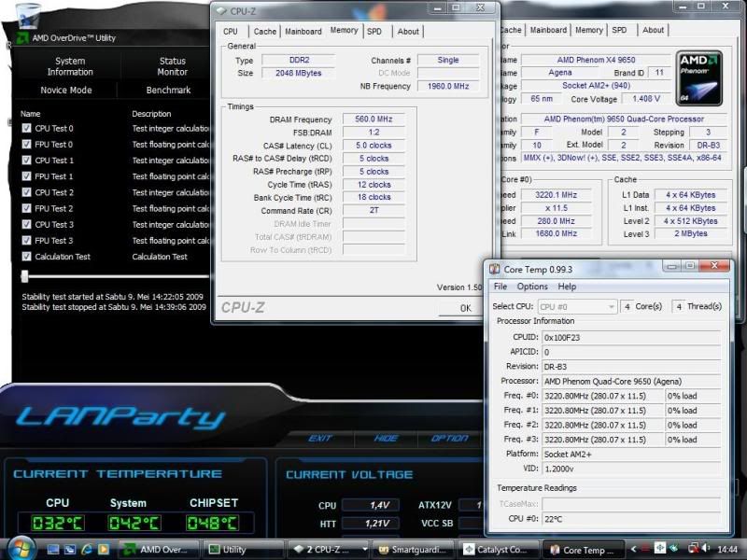Uncheck the CPU Test 2 checkbox
747x560 pixels.
click(x=27, y=192)
